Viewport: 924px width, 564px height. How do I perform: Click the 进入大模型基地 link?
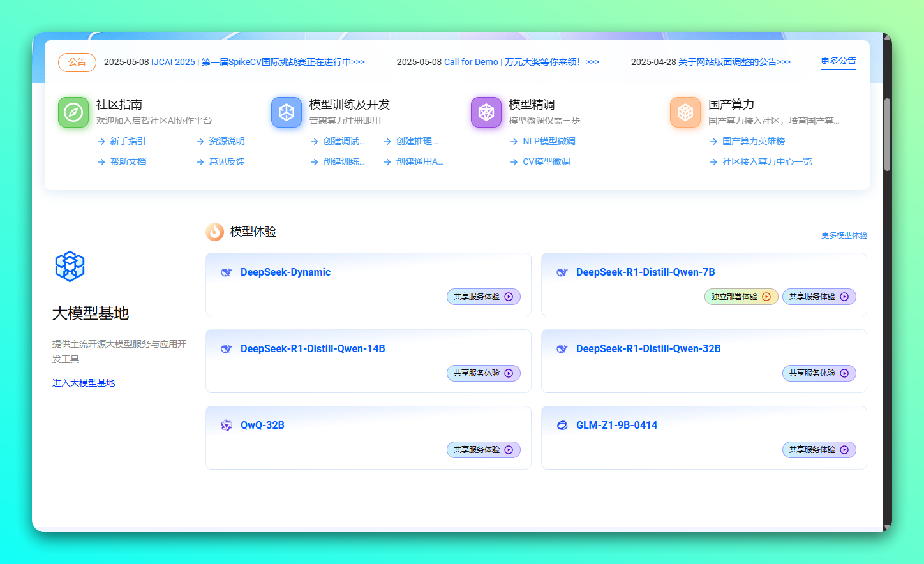tap(84, 383)
